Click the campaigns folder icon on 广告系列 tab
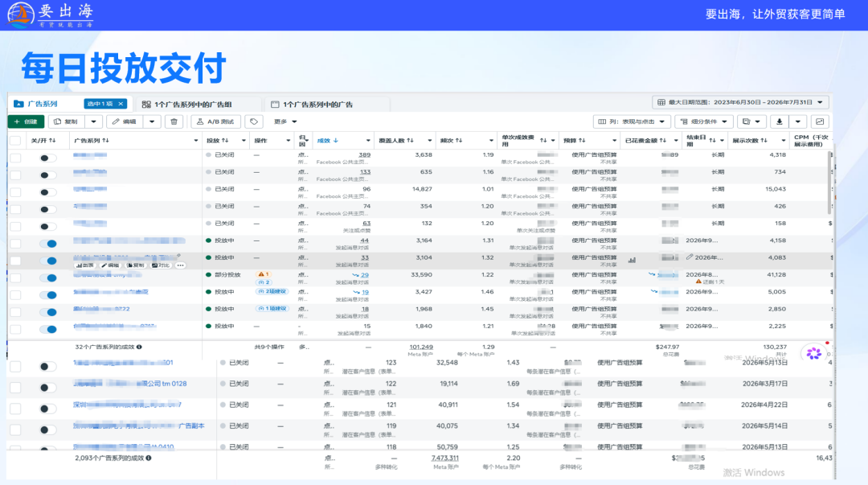Viewport: 868px width, 485px height. [x=18, y=104]
